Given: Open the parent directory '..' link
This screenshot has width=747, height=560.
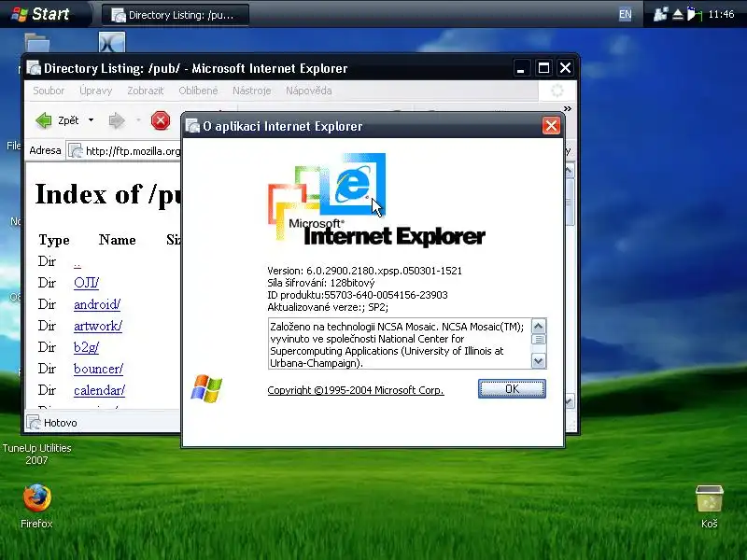Looking at the screenshot, I should [x=78, y=263].
